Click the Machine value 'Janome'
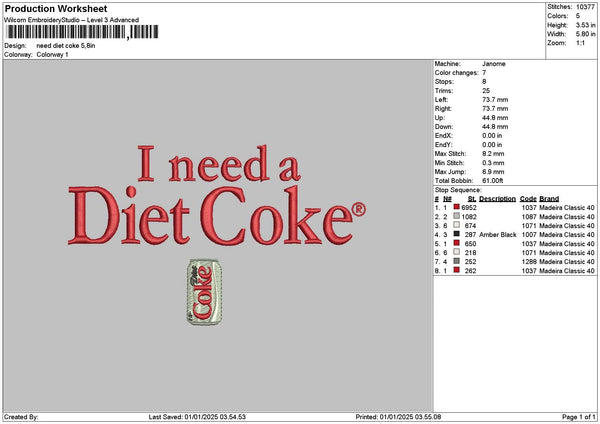This screenshot has height=424, width=600. [x=494, y=64]
